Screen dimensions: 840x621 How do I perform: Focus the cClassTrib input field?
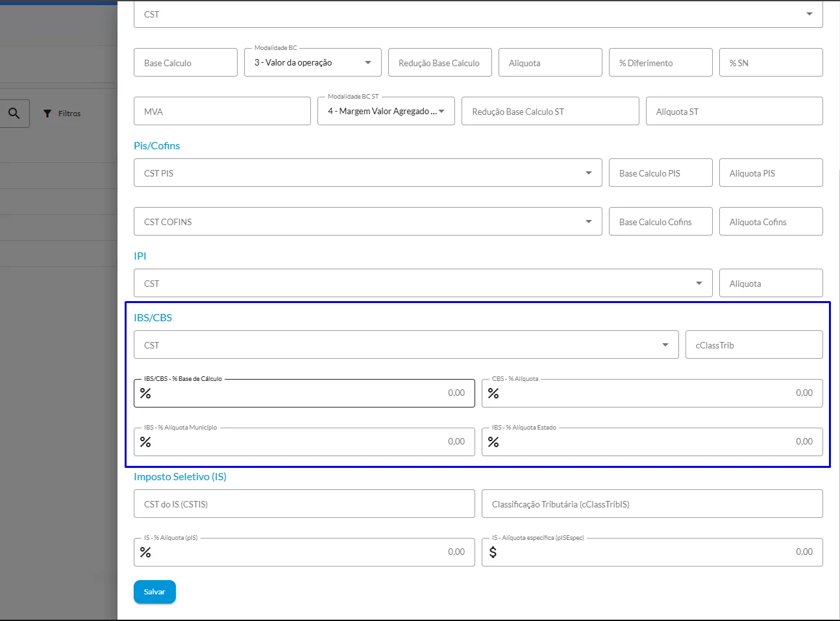pyautogui.click(x=754, y=345)
